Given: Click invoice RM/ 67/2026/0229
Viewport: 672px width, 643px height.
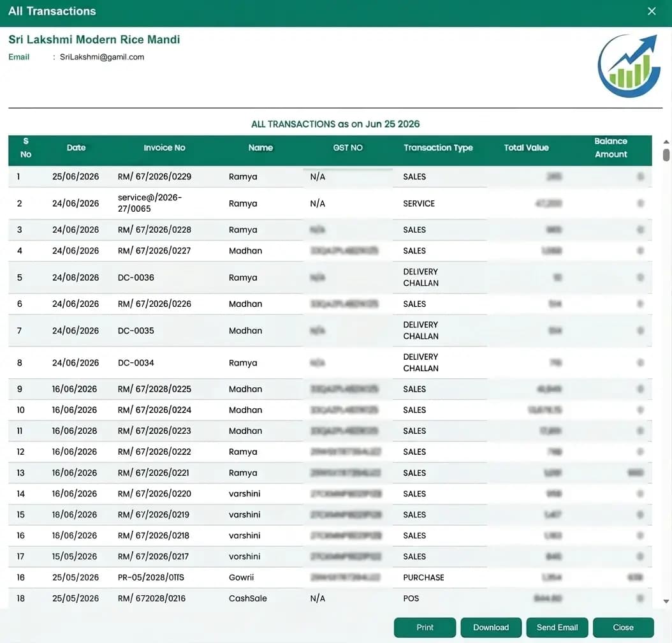Looking at the screenshot, I should pos(154,177).
